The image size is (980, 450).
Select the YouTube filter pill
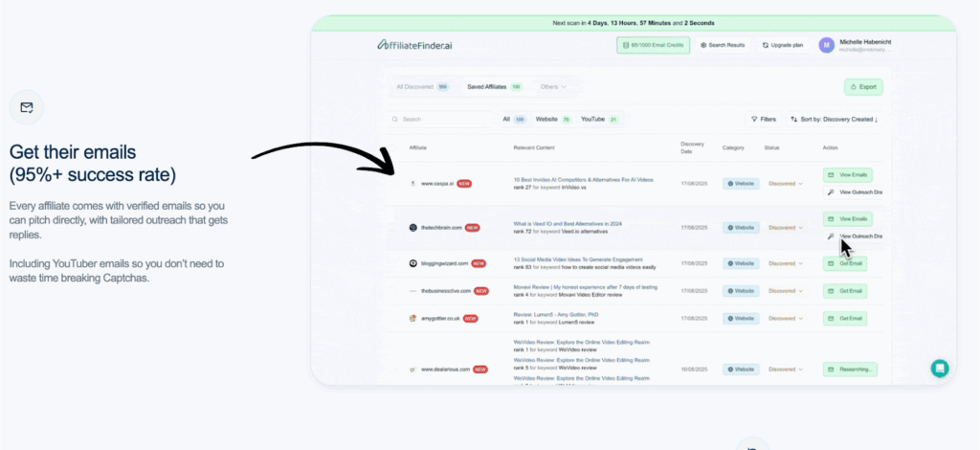(x=599, y=120)
